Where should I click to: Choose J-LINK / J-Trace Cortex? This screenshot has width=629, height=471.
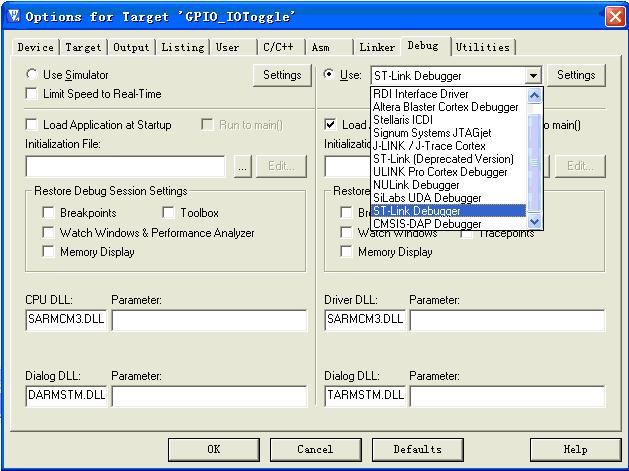pyautogui.click(x=448, y=146)
